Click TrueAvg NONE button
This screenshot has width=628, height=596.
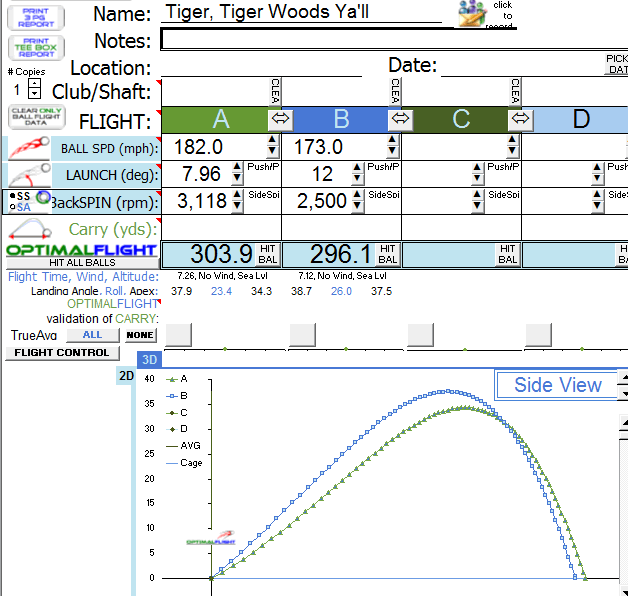pyautogui.click(x=140, y=335)
